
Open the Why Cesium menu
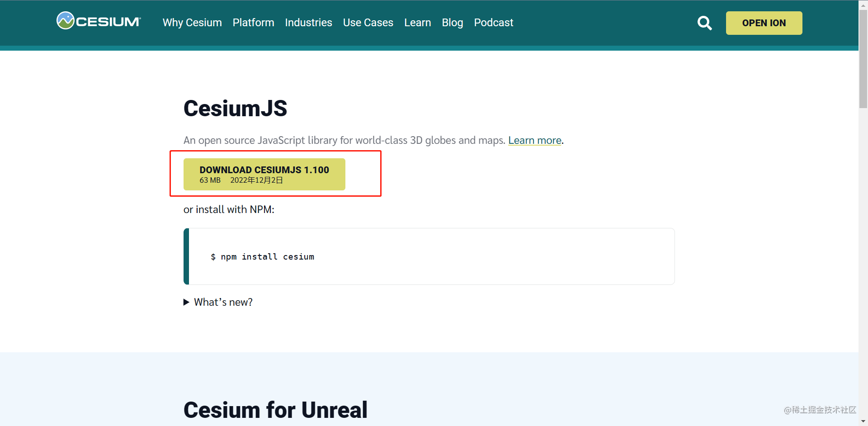pos(192,23)
